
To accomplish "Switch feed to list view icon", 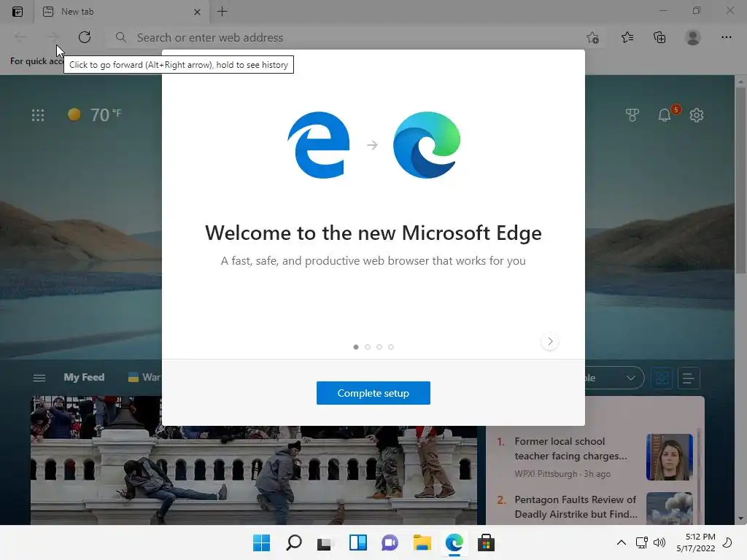I will (689, 378).
